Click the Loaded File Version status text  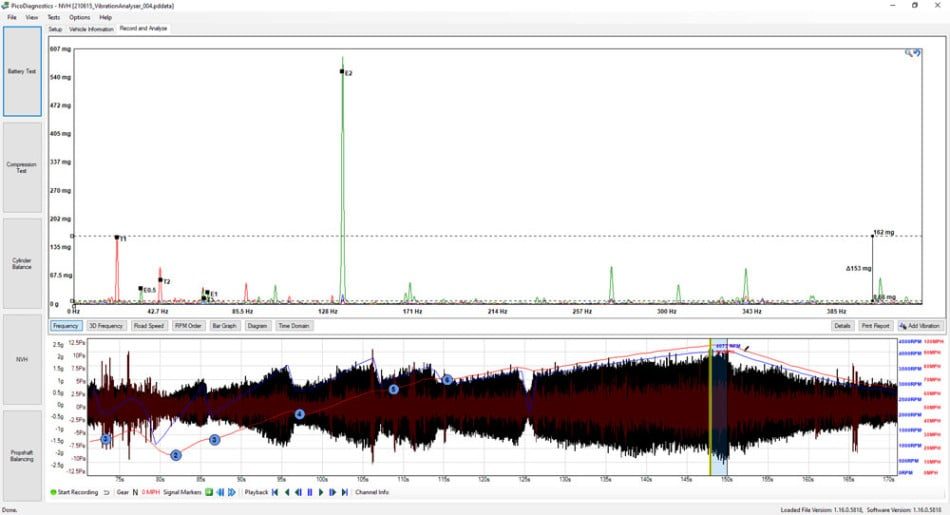[x=821, y=510]
